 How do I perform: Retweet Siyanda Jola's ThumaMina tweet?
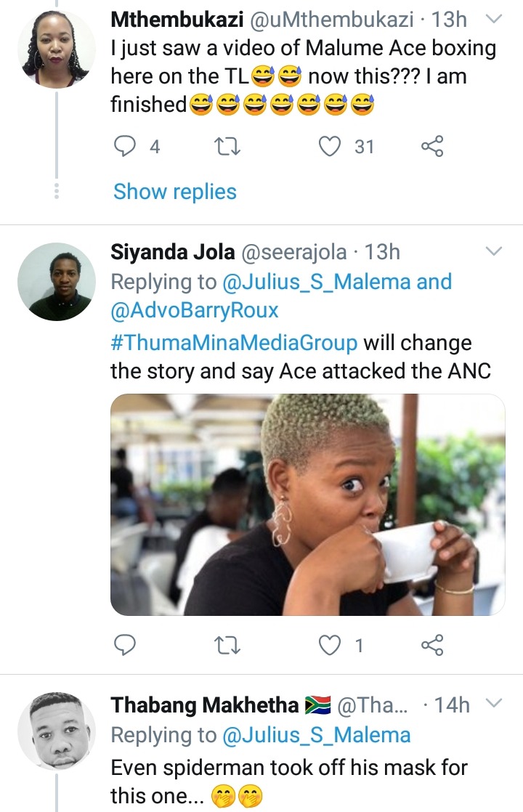pyautogui.click(x=227, y=645)
